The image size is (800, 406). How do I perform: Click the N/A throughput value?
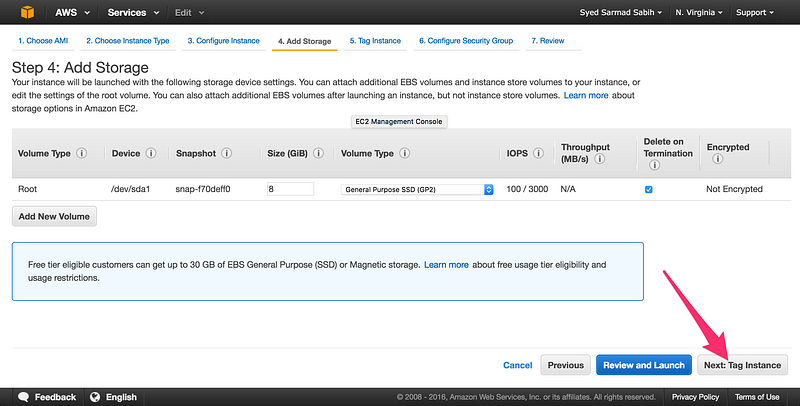pos(568,189)
